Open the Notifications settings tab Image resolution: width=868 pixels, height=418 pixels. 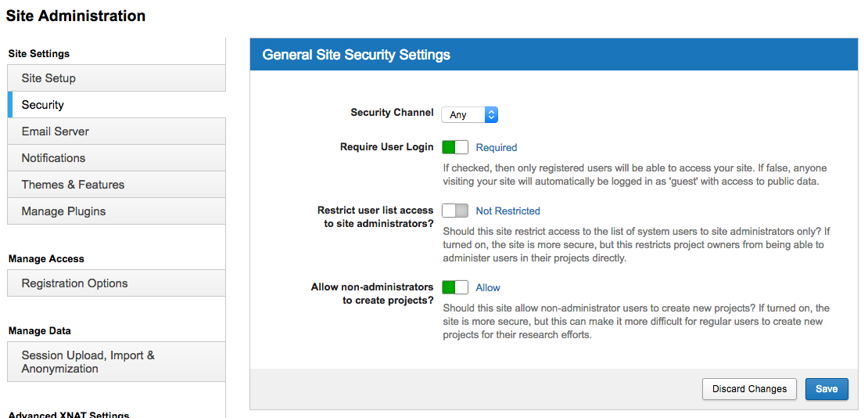click(117, 158)
